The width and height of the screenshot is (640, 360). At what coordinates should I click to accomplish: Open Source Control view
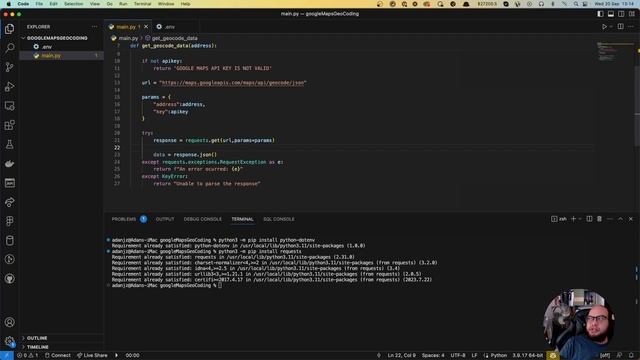point(9,67)
